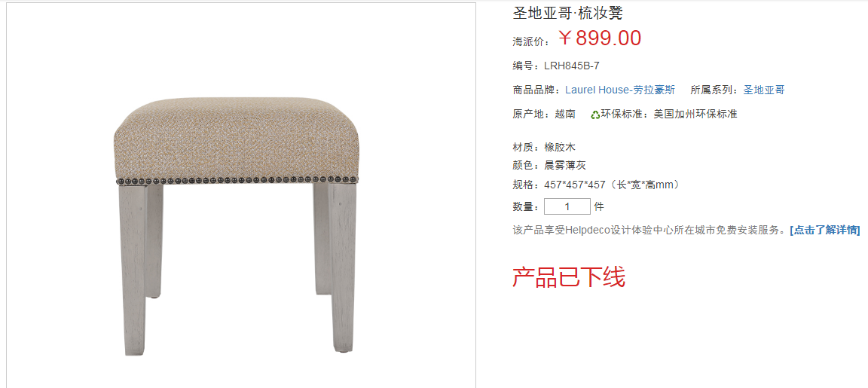Open the Laurel House-劳拉豪斯 brand link
Image resolution: width=868 pixels, height=388 pixels.
620,90
